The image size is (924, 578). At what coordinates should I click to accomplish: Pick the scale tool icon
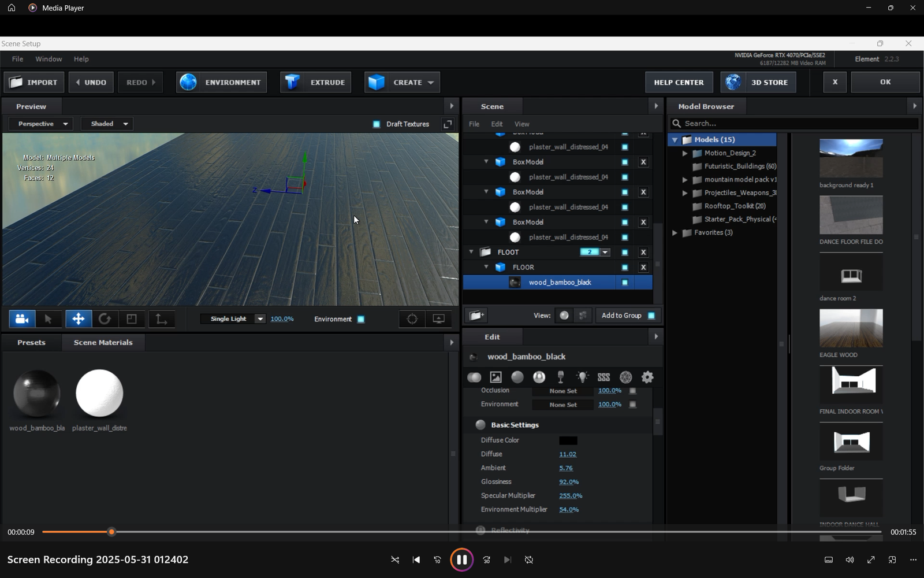pos(132,319)
